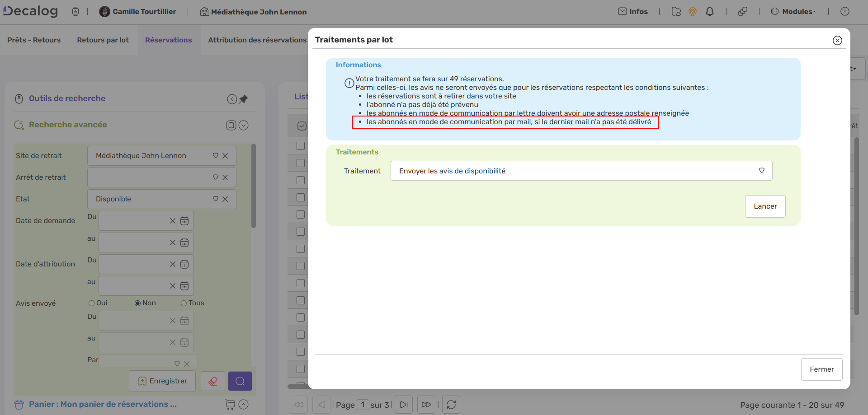Image resolution: width=868 pixels, height=415 pixels.
Task: Collapse the Recherche avancée section
Action: 243,125
